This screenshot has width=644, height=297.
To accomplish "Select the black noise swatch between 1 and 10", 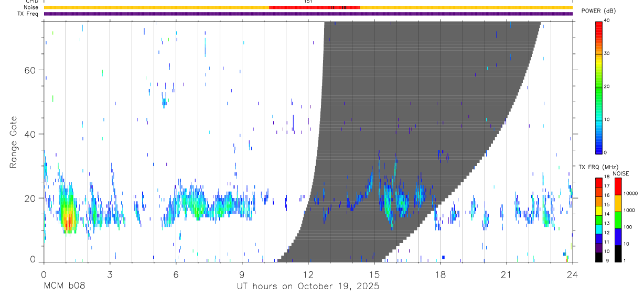I will [618, 254].
